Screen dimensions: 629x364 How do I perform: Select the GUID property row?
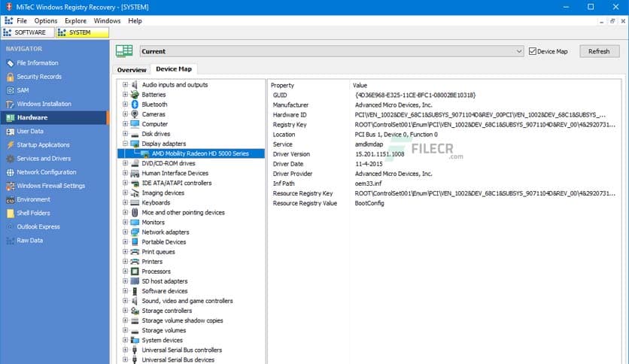[444, 95]
